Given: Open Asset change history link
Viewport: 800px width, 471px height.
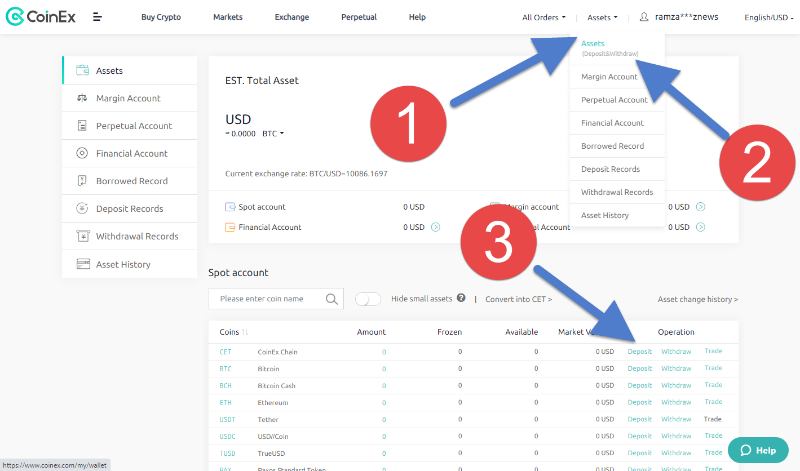Looking at the screenshot, I should click(x=697, y=299).
